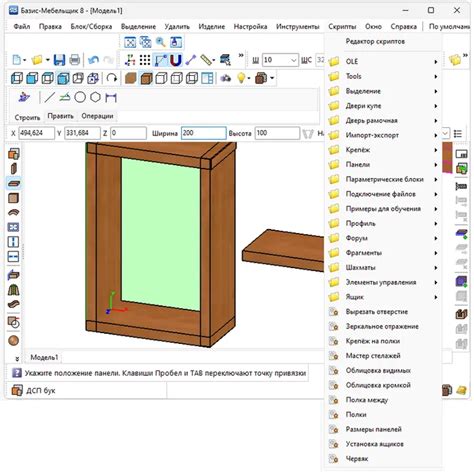Click the light bulb lighting icon

point(241,78)
